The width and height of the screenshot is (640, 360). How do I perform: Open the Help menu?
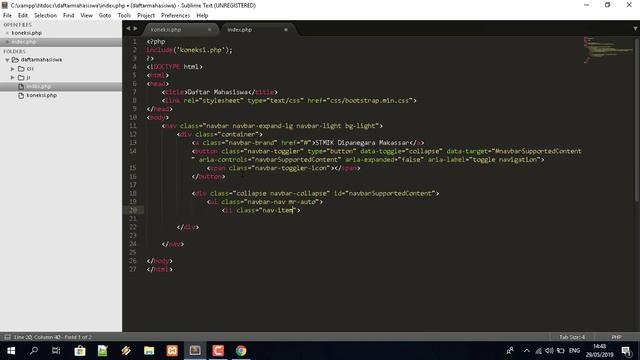point(202,15)
